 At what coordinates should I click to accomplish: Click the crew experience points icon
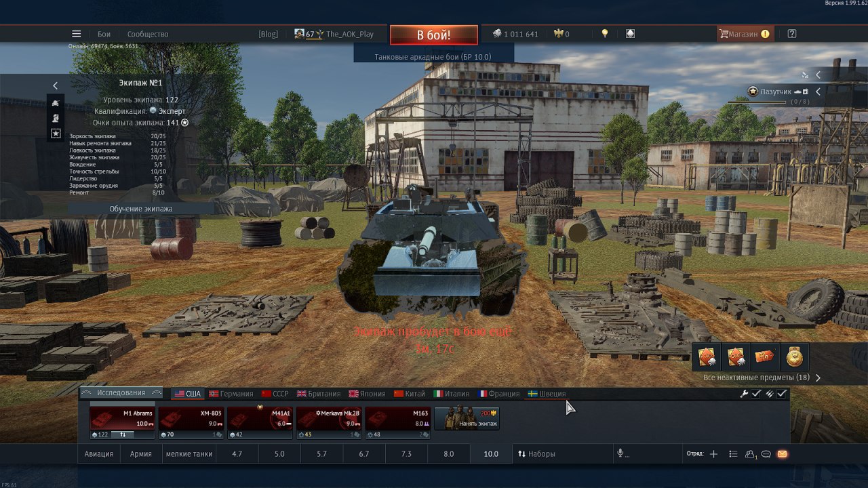[x=184, y=123]
